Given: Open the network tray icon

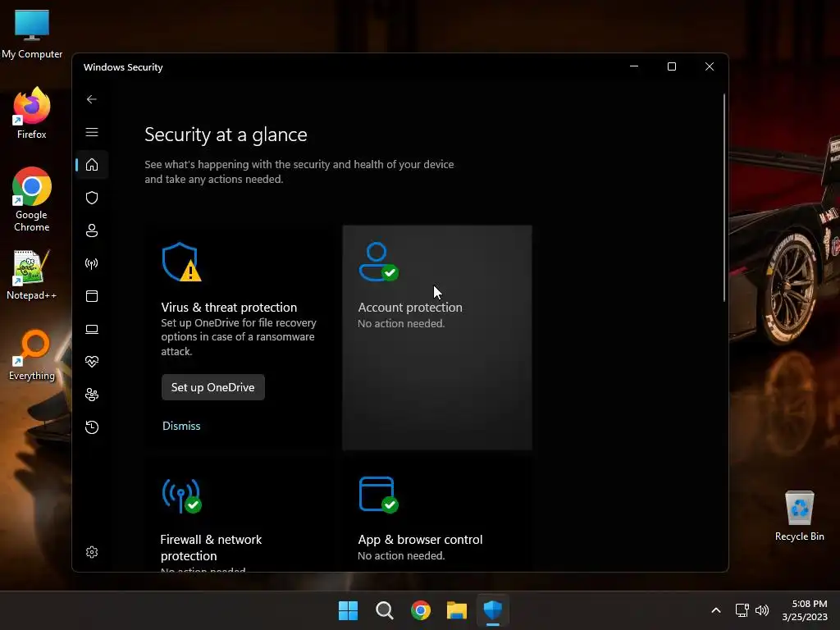Looking at the screenshot, I should [742, 610].
